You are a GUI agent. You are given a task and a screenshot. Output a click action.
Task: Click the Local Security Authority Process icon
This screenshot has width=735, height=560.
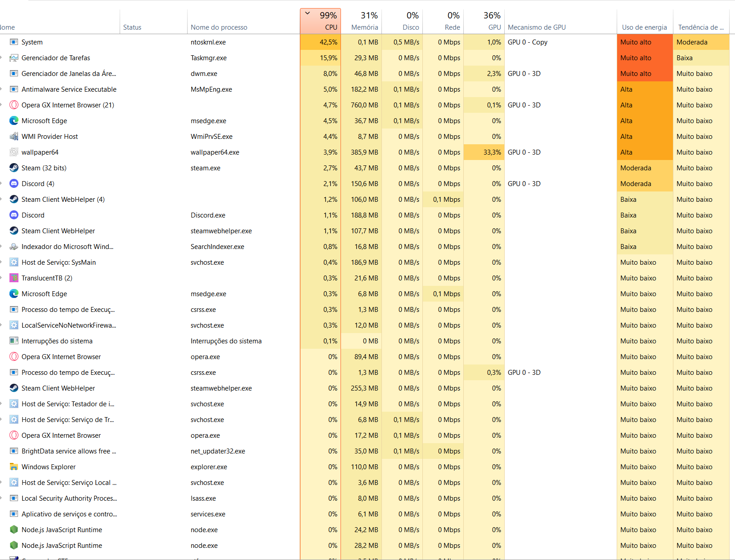(x=14, y=498)
